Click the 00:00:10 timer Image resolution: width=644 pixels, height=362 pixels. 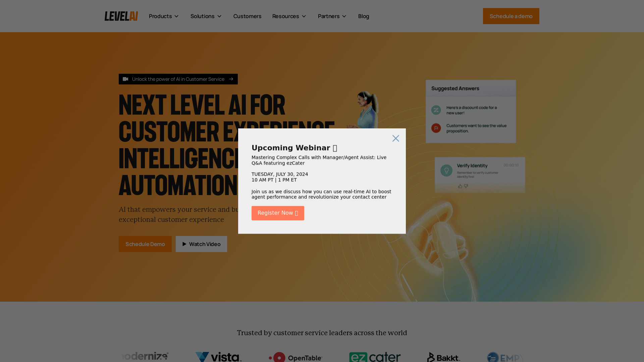pos(511,165)
